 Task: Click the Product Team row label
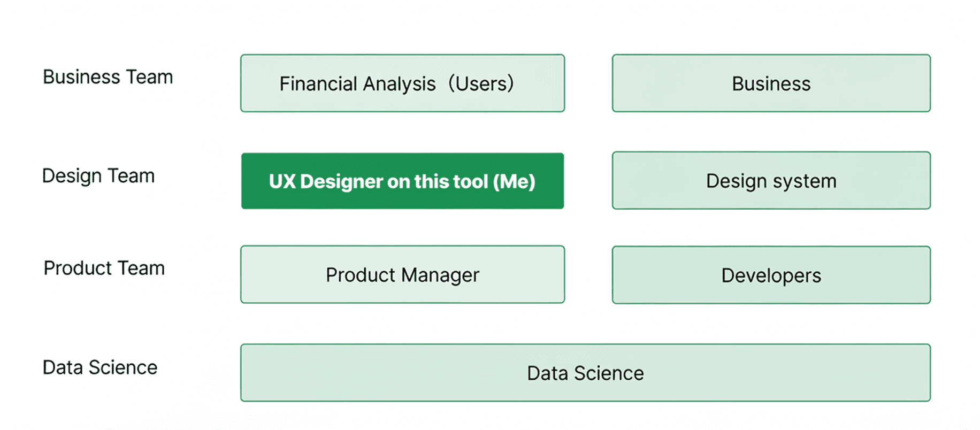[x=104, y=268]
